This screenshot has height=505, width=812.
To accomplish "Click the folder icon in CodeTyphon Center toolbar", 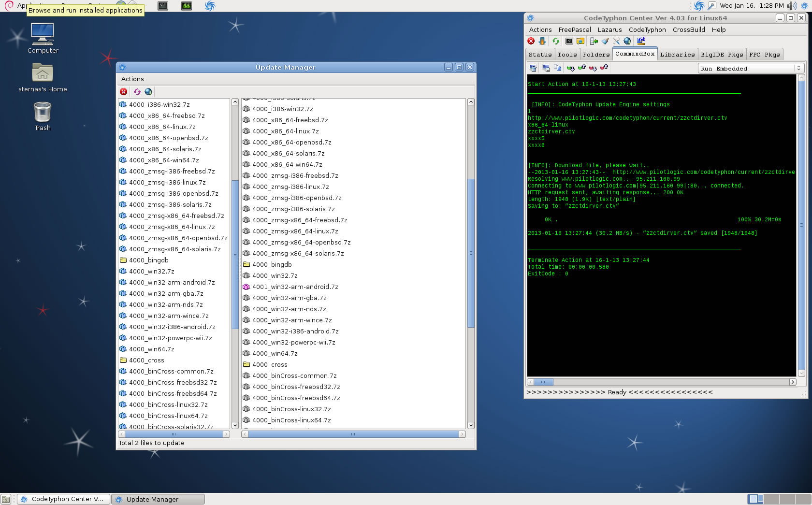I will coord(580,41).
